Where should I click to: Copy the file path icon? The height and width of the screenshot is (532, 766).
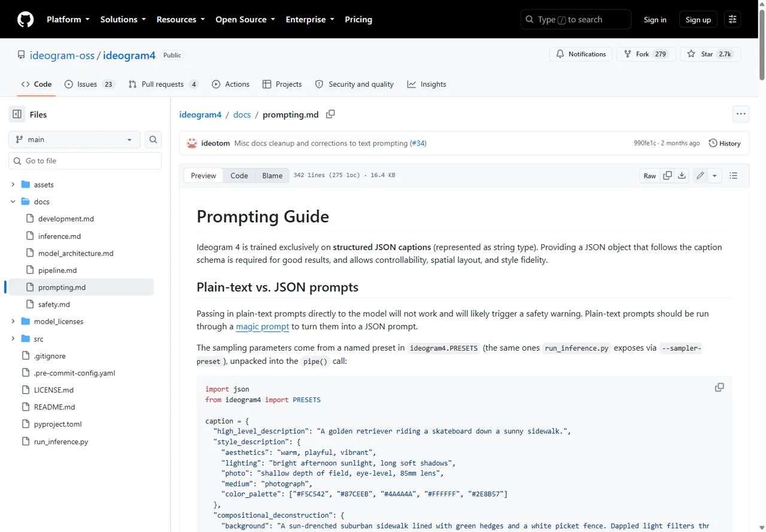[330, 114]
